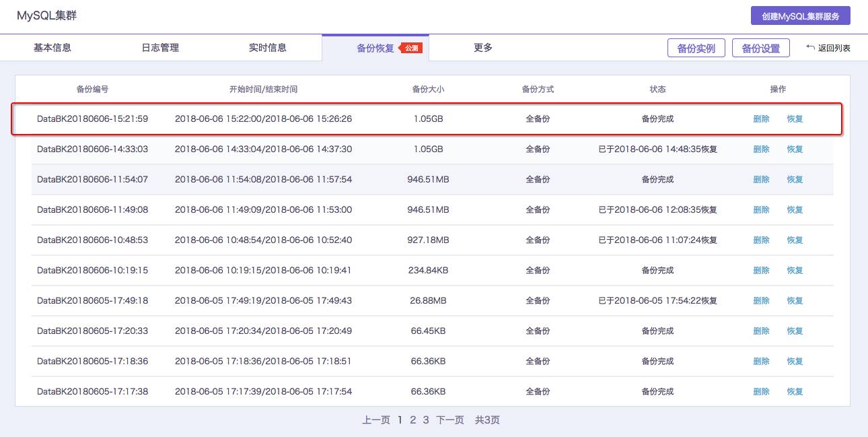
Task: Delete backup DataBK20180606-10:48:53
Action: pyautogui.click(x=761, y=240)
